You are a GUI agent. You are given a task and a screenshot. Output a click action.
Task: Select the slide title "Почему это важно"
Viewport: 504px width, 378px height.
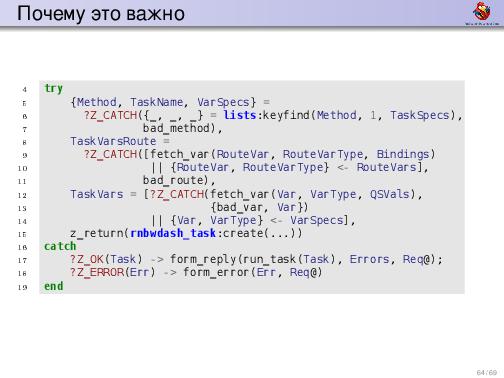(101, 14)
